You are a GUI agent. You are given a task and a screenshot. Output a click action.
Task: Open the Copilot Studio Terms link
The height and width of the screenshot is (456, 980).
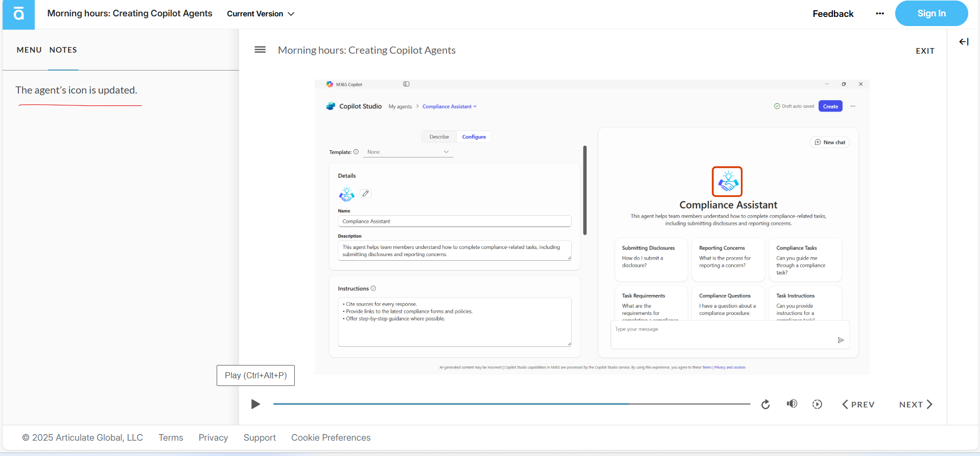[x=707, y=368]
